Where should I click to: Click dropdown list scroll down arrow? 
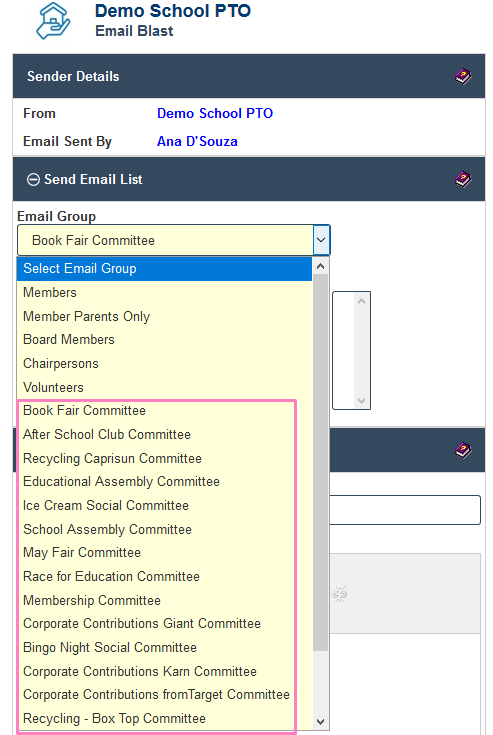(321, 722)
